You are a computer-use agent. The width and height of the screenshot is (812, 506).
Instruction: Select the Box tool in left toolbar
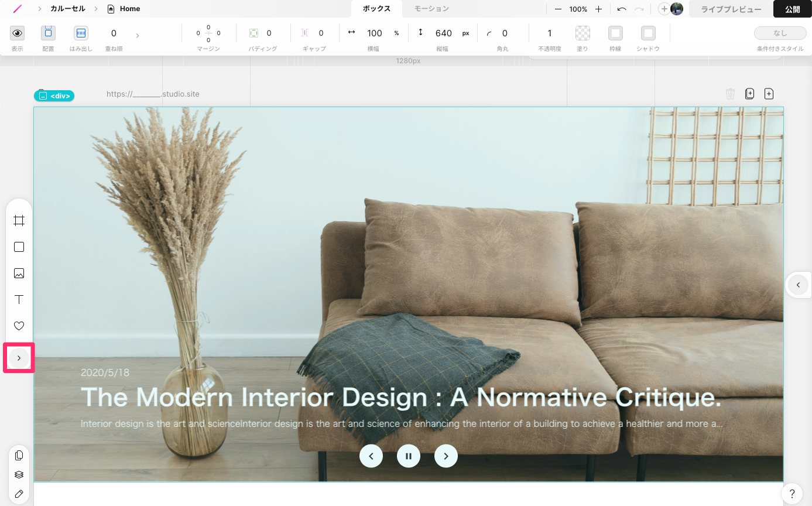(x=19, y=247)
